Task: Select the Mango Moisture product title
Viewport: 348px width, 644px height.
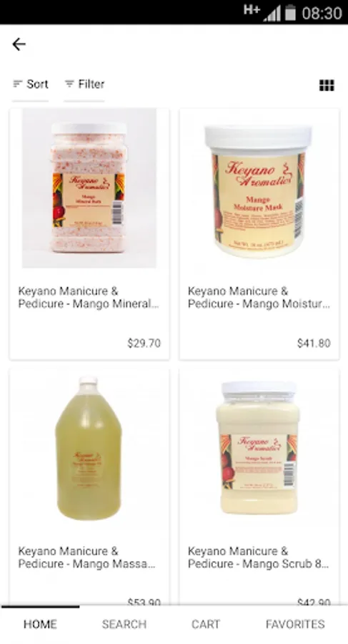Action: tap(259, 298)
